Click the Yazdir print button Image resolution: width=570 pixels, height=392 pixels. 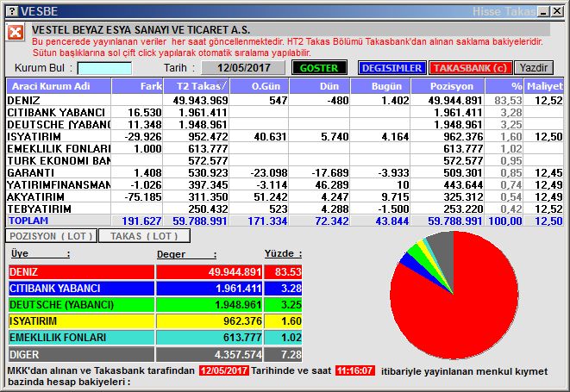534,68
